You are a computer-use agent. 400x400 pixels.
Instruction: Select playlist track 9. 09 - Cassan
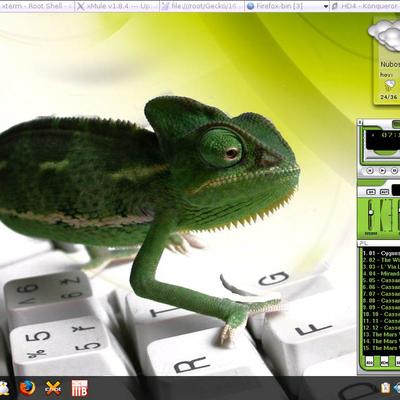[381, 307]
